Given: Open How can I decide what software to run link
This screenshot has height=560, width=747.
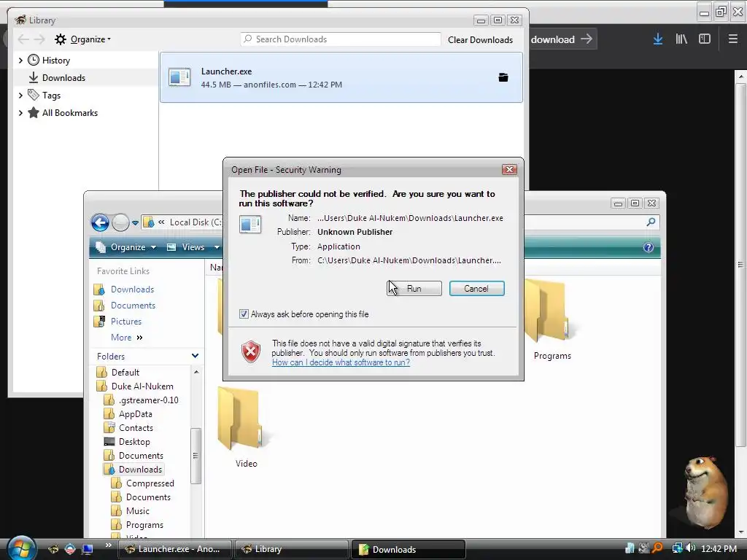Looking at the screenshot, I should (x=341, y=362).
